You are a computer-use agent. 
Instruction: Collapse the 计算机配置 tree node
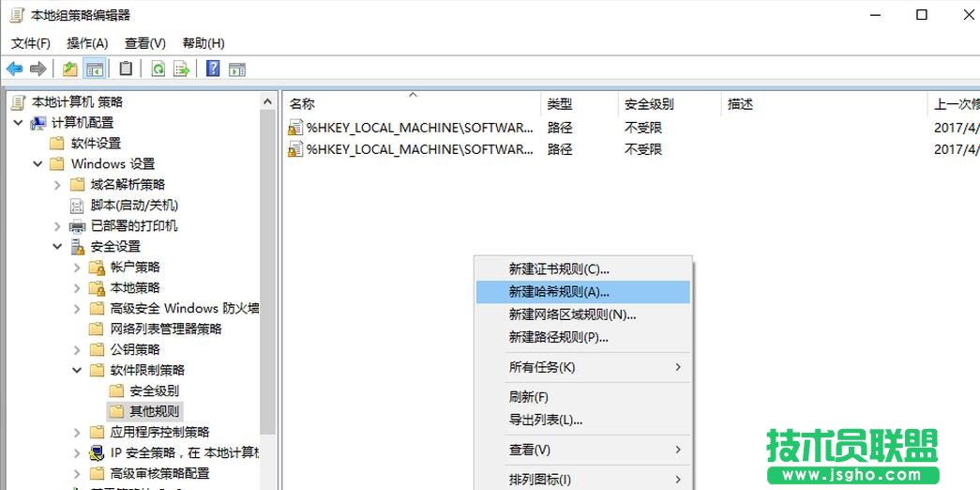coord(18,123)
